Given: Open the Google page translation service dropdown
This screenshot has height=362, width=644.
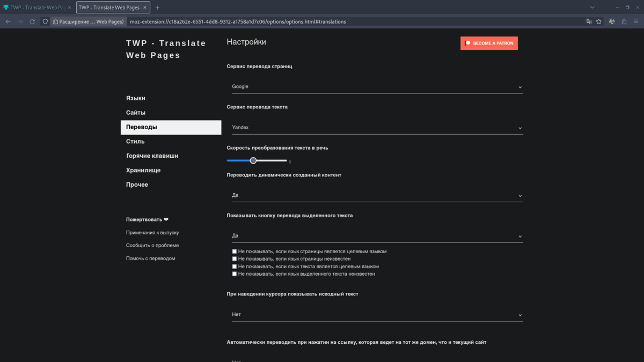Looking at the screenshot, I should click(377, 87).
